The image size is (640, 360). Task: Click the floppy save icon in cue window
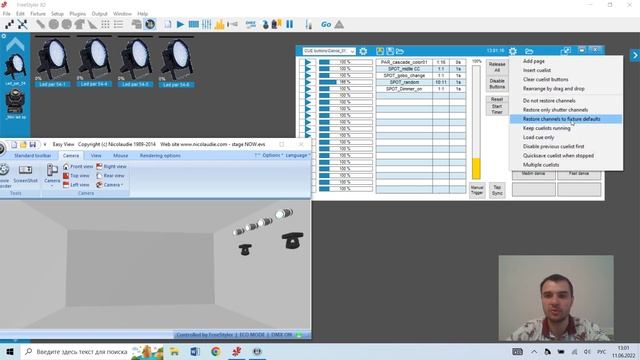coord(390,51)
